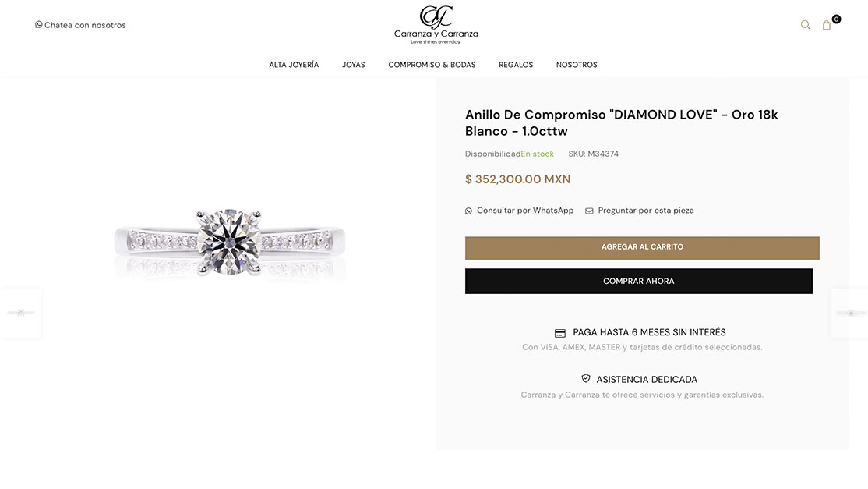The width and height of the screenshot is (868, 489).
Task: Open the Alta Joyería menu
Action: (x=294, y=65)
